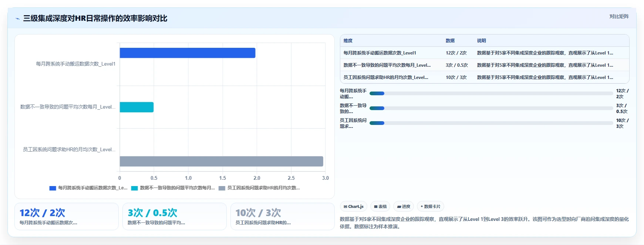Click the 0.5 tick on the x-axis
644x245 pixels.
coord(154,178)
